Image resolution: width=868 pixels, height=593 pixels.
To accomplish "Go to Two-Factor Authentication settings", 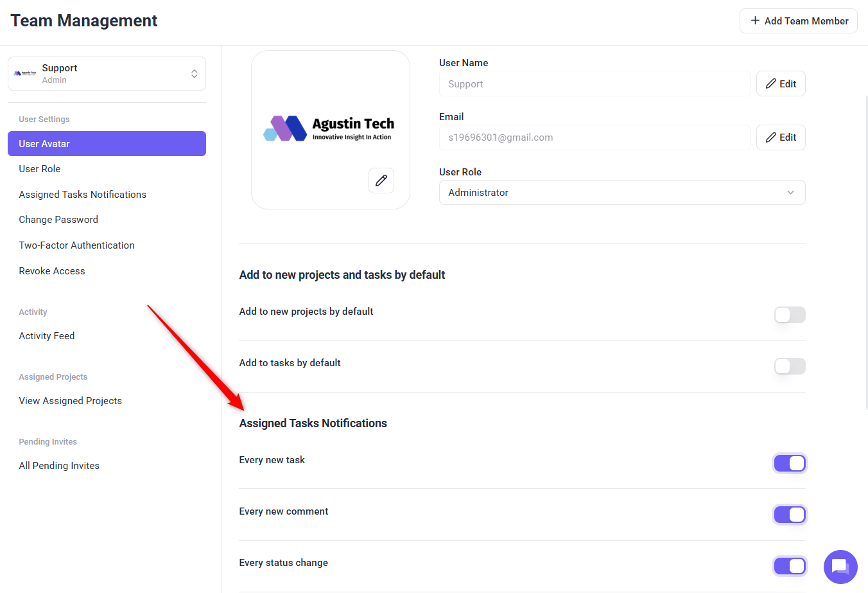I will coord(76,245).
